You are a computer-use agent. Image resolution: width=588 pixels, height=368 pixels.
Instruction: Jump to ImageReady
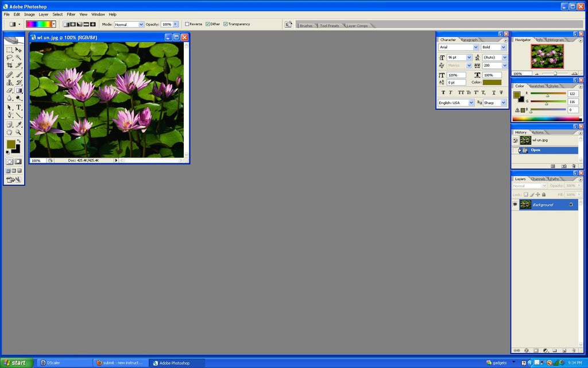pos(14,180)
